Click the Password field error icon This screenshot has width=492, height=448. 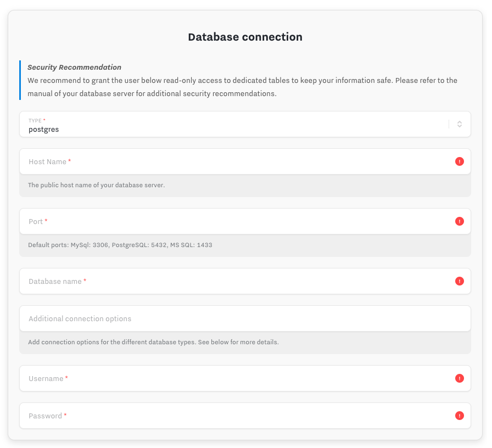[460, 416]
